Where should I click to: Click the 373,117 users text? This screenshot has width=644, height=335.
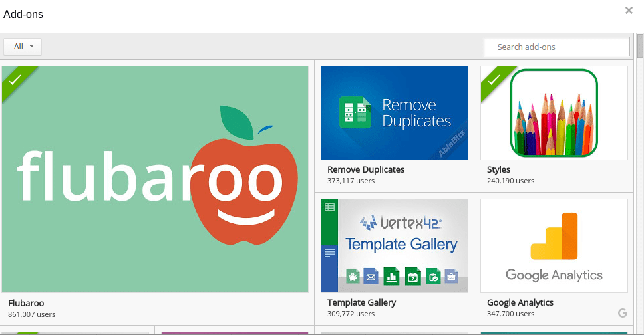coord(351,181)
